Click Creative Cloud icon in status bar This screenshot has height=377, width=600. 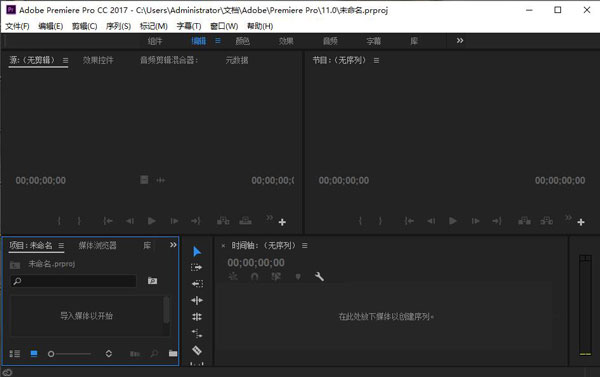(7, 372)
